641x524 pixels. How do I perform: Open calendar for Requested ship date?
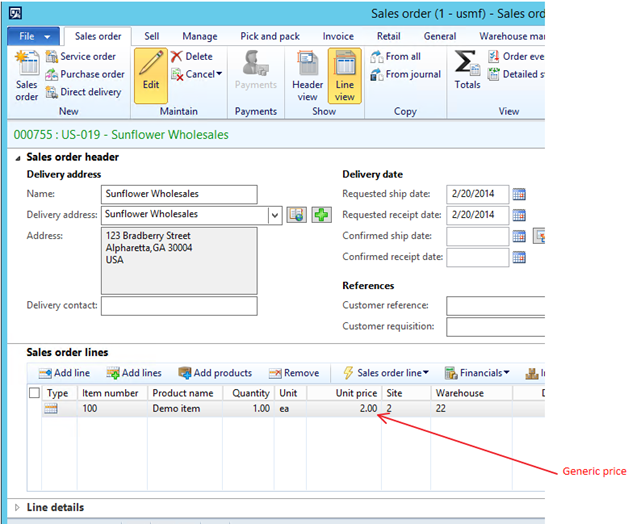pos(519,194)
